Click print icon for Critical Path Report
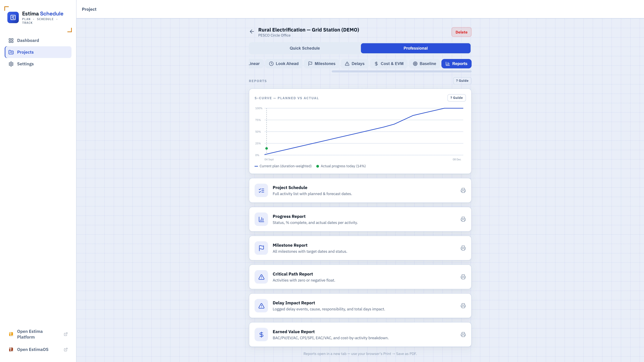The image size is (644, 362). tap(463, 277)
